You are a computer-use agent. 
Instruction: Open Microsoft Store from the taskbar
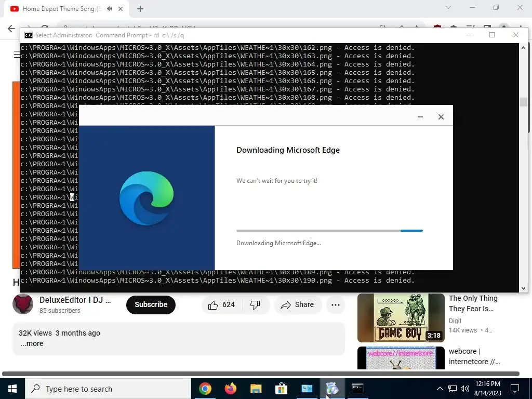point(281,389)
